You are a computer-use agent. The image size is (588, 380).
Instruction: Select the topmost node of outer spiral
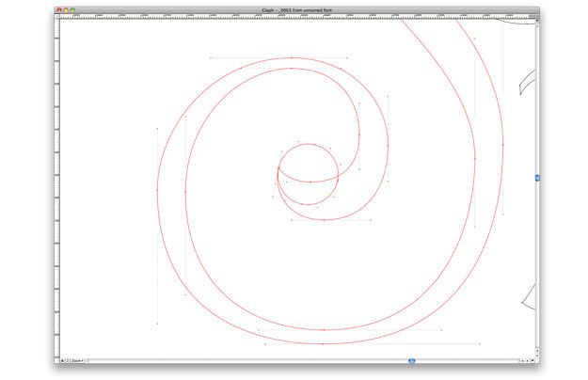pos(291,58)
